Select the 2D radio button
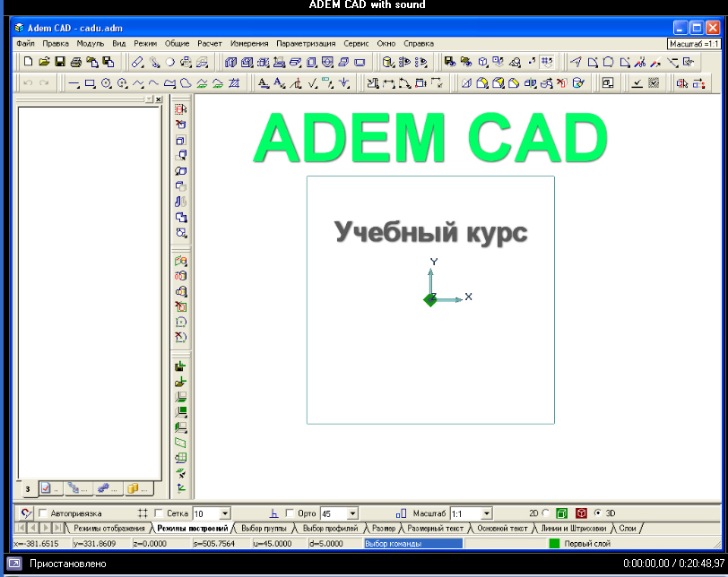The height and width of the screenshot is (577, 728). point(545,513)
